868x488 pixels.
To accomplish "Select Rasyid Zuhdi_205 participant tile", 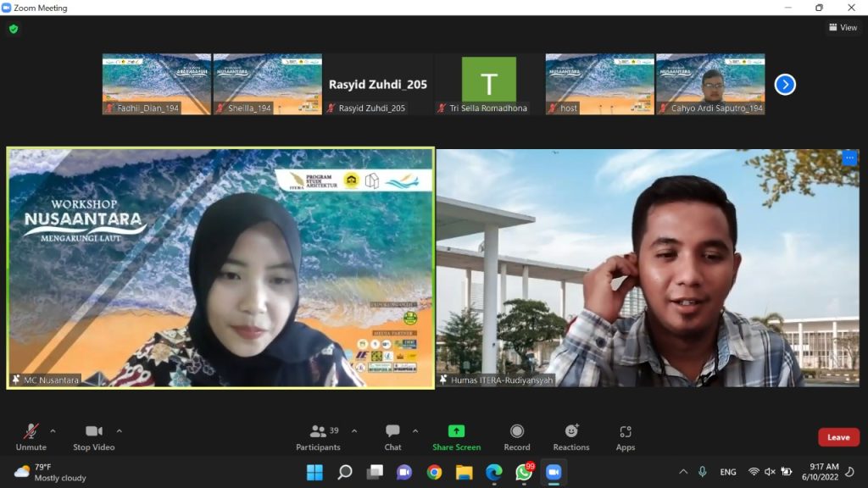I will point(378,84).
